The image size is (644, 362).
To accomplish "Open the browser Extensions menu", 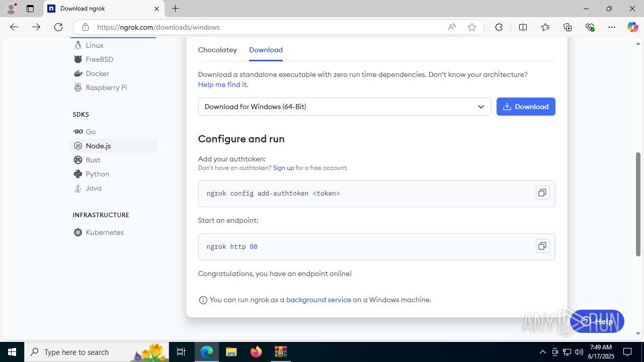I will [x=499, y=27].
